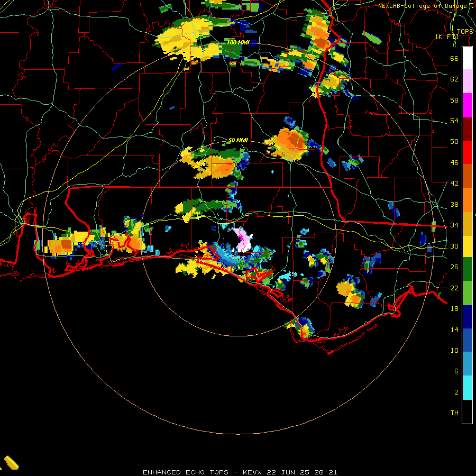Click the '2' legend label
476x476 pixels.
[456, 392]
